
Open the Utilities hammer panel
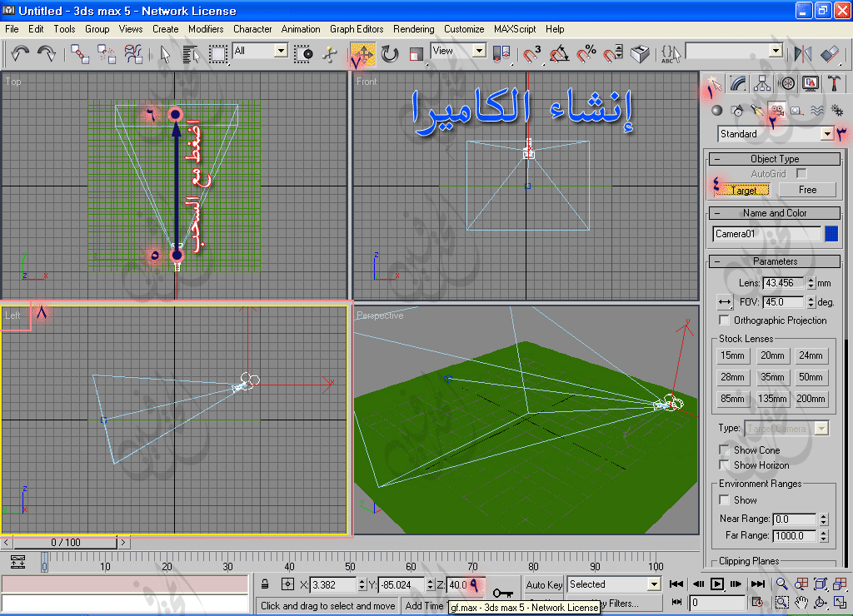pyautogui.click(x=835, y=83)
